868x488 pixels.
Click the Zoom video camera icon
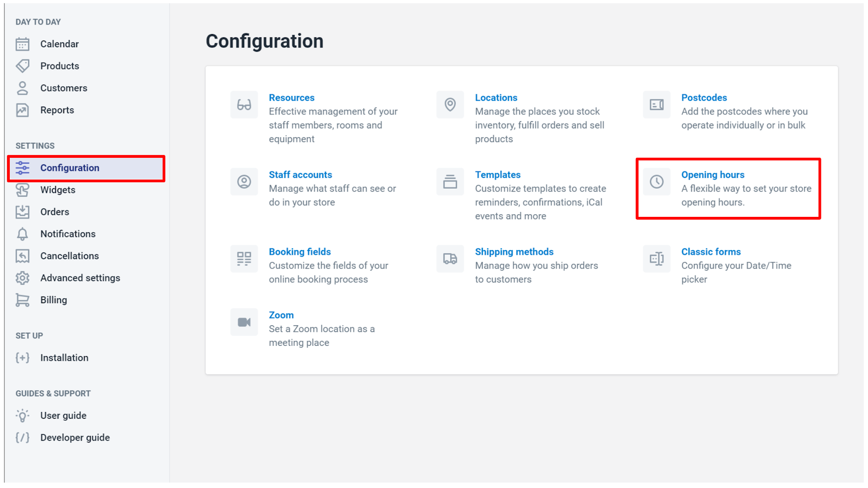click(244, 322)
